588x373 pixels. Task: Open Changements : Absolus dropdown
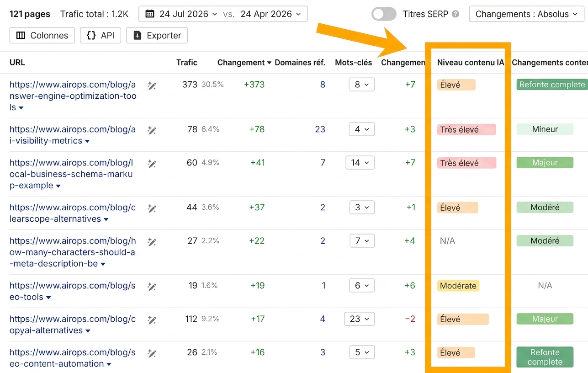point(526,14)
